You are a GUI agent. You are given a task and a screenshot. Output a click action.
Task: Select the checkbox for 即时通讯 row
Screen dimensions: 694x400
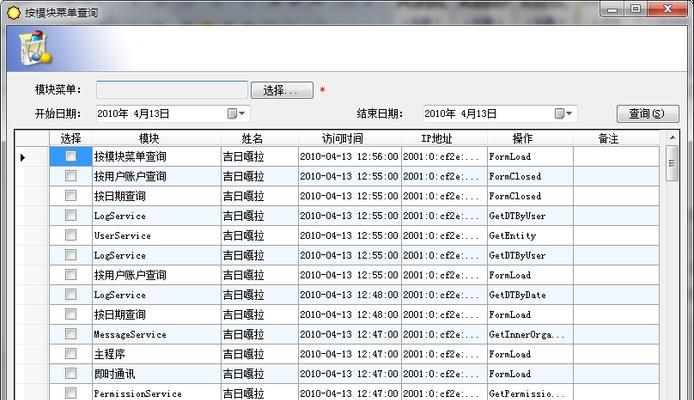click(x=71, y=373)
